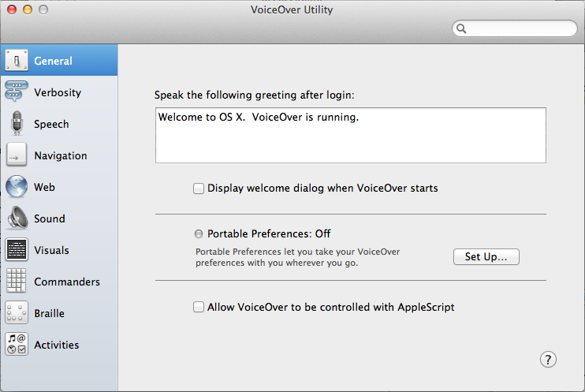
Task: Allow VoiceOver AppleScript control checkbox
Action: pos(199,308)
